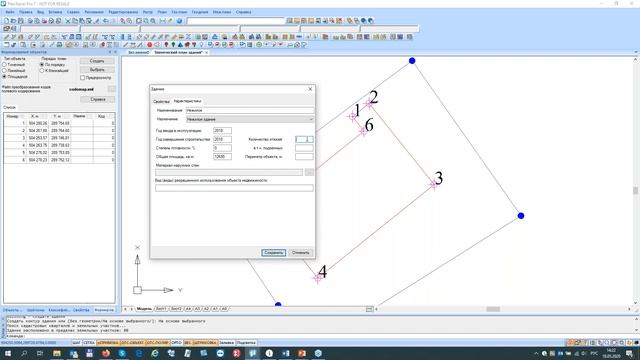Click the Наименование input field

point(250,110)
